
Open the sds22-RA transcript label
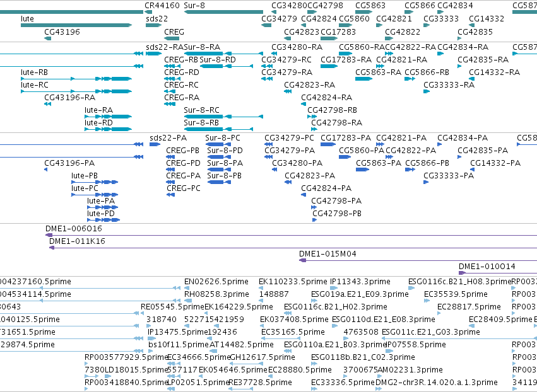pyautogui.click(x=165, y=47)
